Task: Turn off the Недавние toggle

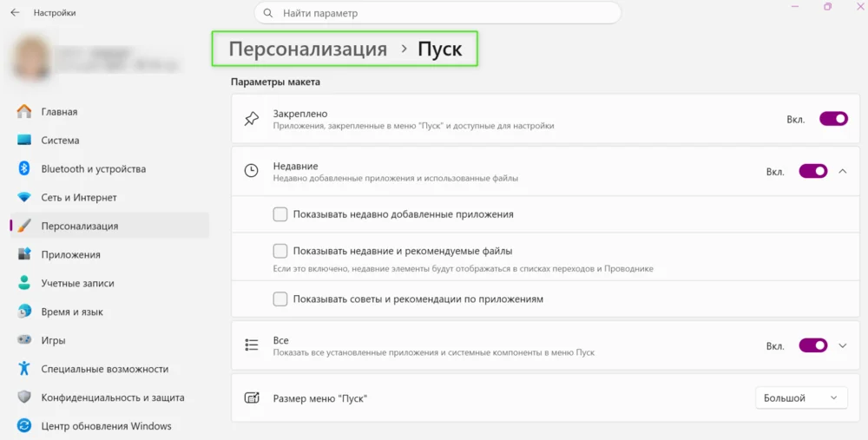Action: coord(813,171)
